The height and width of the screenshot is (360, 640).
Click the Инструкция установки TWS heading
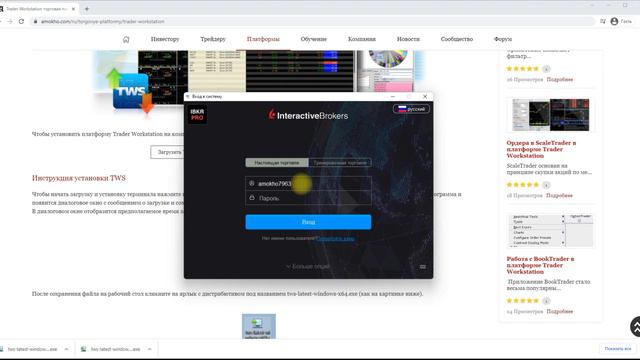tap(79, 178)
